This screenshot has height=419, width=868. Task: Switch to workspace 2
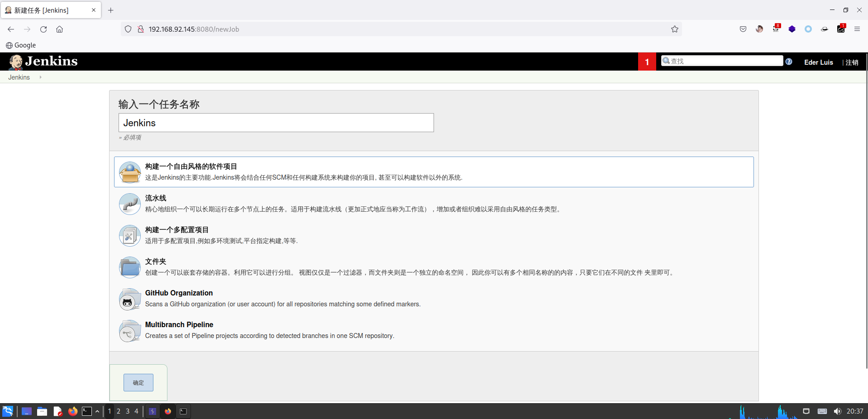(x=119, y=411)
